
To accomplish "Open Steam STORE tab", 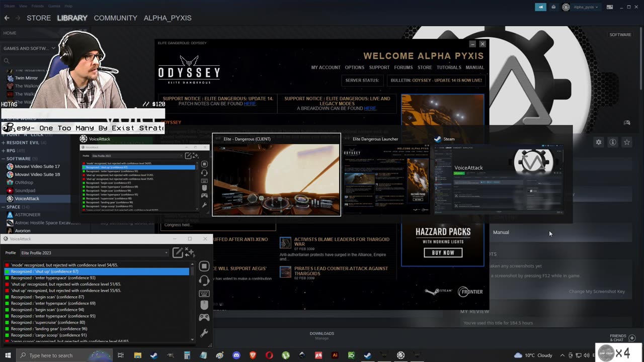I will 39,18.
